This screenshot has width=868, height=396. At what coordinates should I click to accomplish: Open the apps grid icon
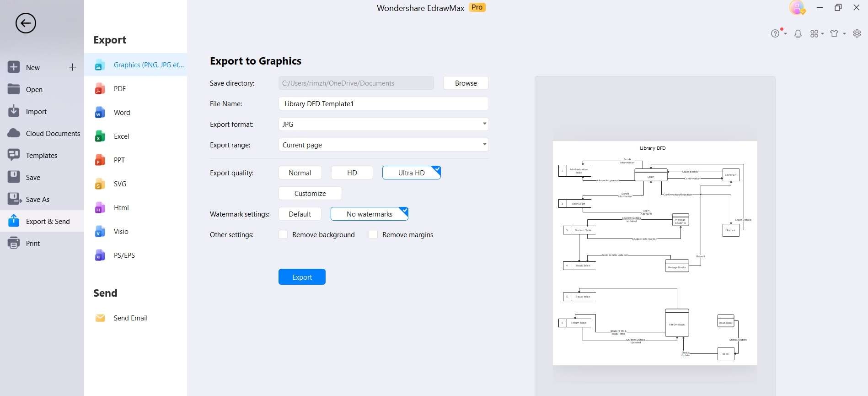point(814,33)
